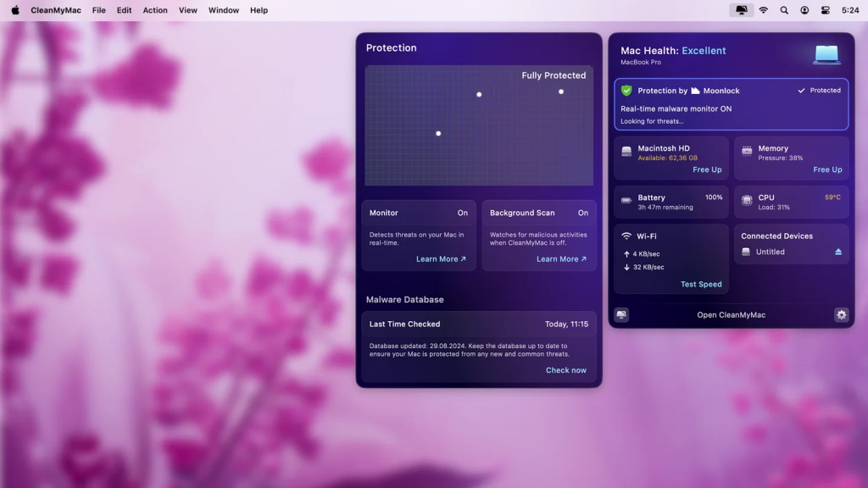Click the Untitled drive icon
The width and height of the screenshot is (868, 488).
(x=746, y=252)
